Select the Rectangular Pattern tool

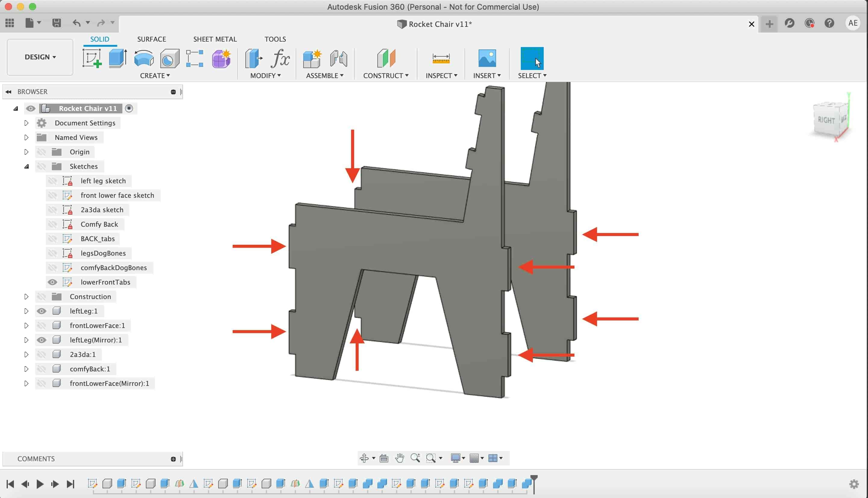(x=194, y=58)
